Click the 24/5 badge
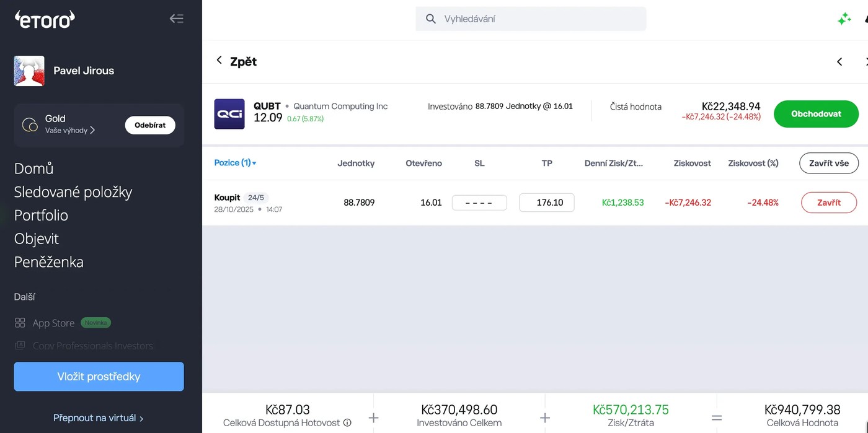 point(255,198)
